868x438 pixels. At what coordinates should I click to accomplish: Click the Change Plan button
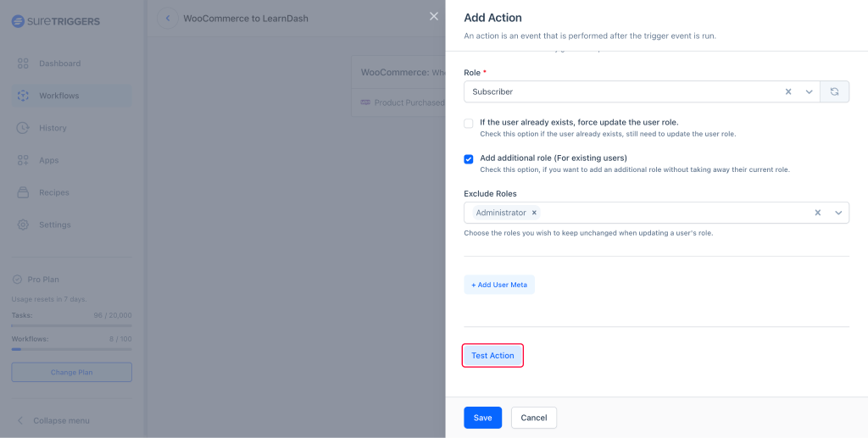(x=71, y=372)
